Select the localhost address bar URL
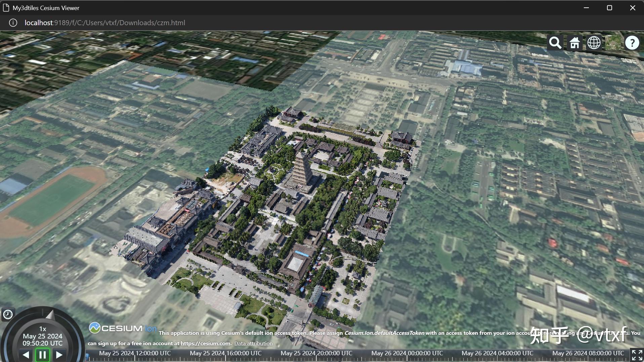Viewport: 644px width, 362px height. click(105, 23)
